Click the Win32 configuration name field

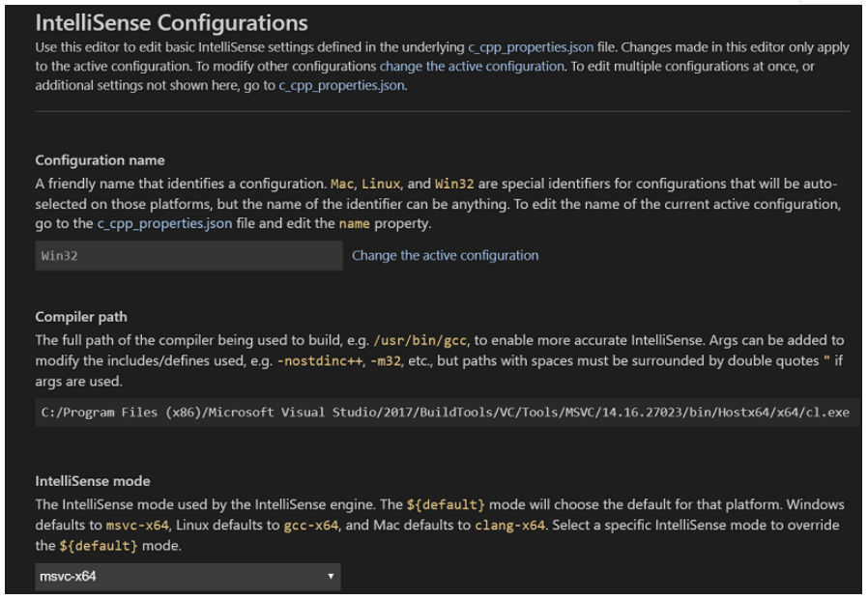[188, 256]
